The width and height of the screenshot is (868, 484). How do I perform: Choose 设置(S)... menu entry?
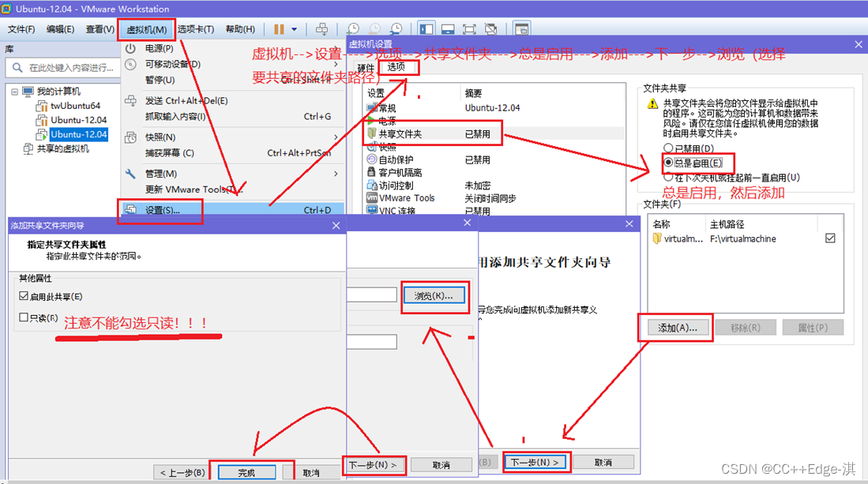(232, 210)
